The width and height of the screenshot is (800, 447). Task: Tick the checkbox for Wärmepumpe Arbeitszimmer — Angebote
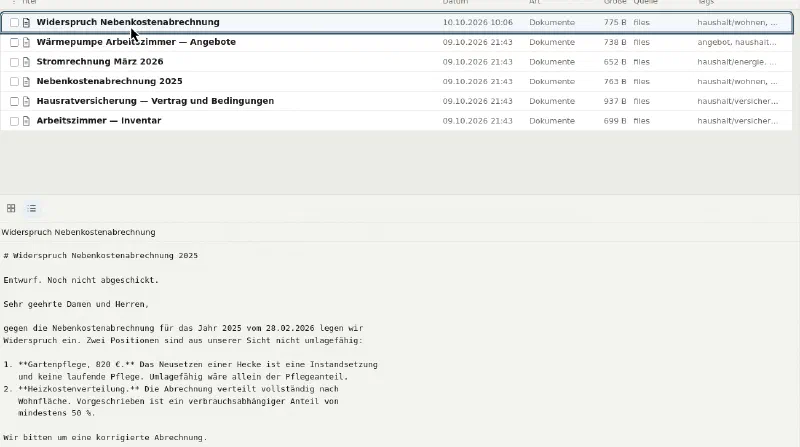coord(14,42)
